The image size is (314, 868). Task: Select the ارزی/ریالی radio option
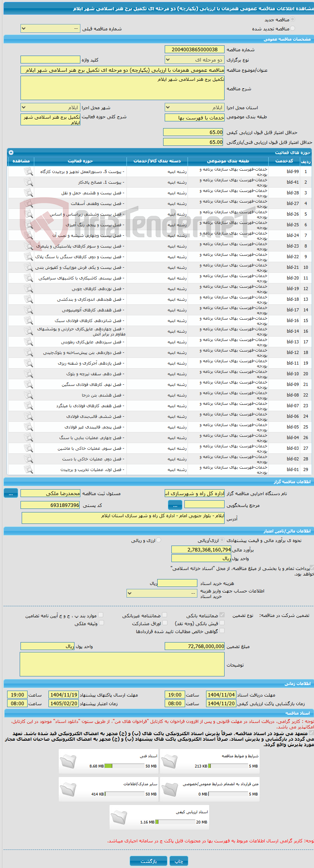click(x=223, y=540)
